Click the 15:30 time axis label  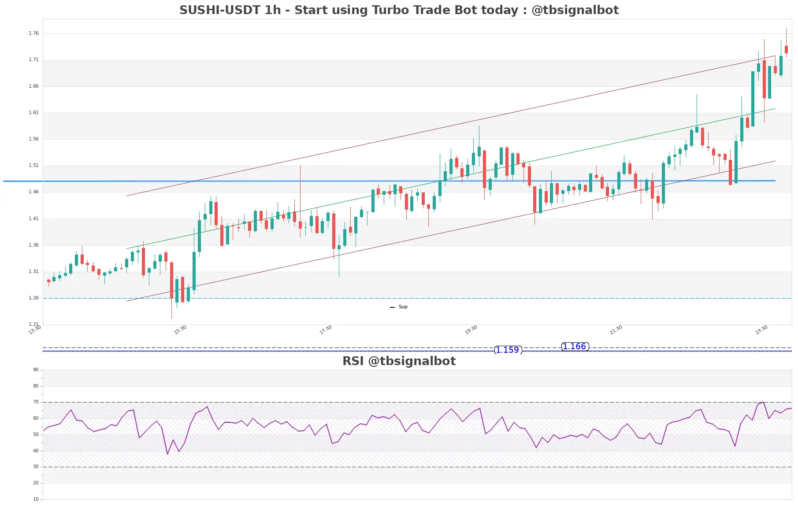(180, 330)
